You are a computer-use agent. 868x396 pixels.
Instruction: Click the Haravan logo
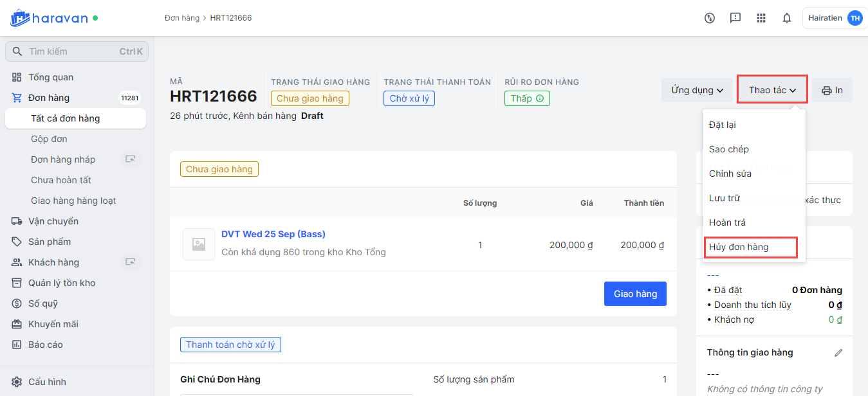point(49,18)
